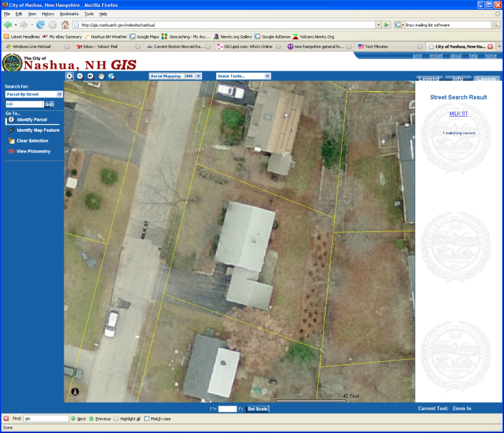Clear the current map selection
Screen dimensions: 504x433
[x=32, y=141]
